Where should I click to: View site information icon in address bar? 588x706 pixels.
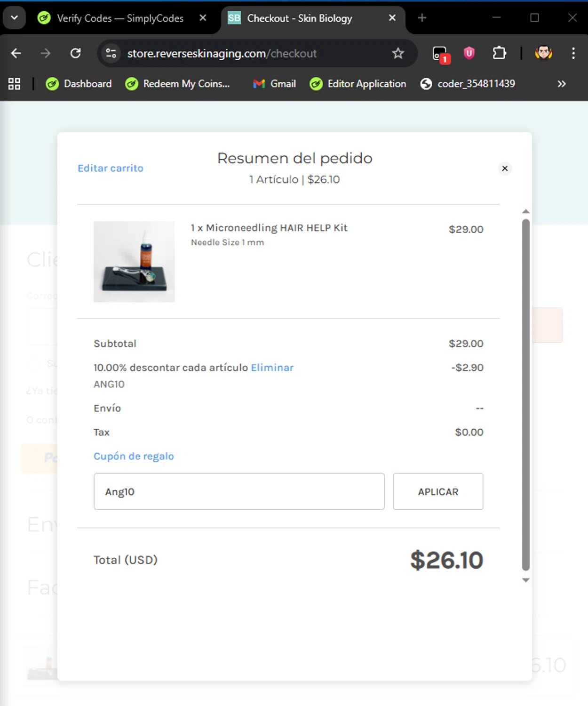(x=111, y=53)
